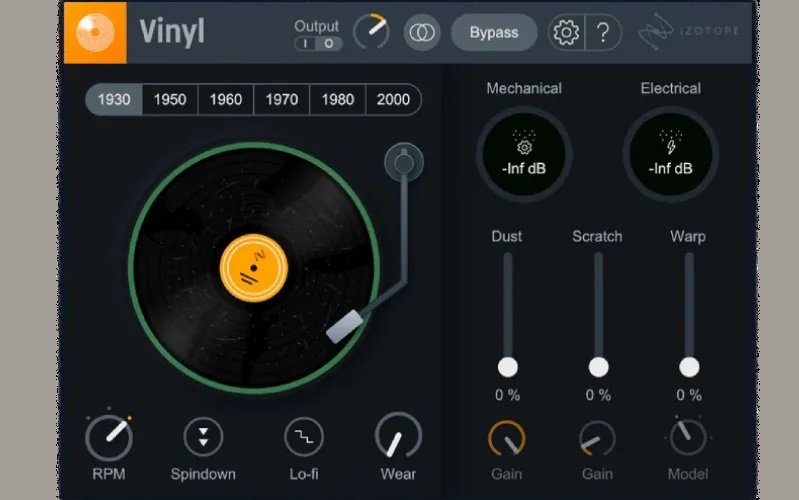Toggle the Output I/O switch

(x=318, y=44)
